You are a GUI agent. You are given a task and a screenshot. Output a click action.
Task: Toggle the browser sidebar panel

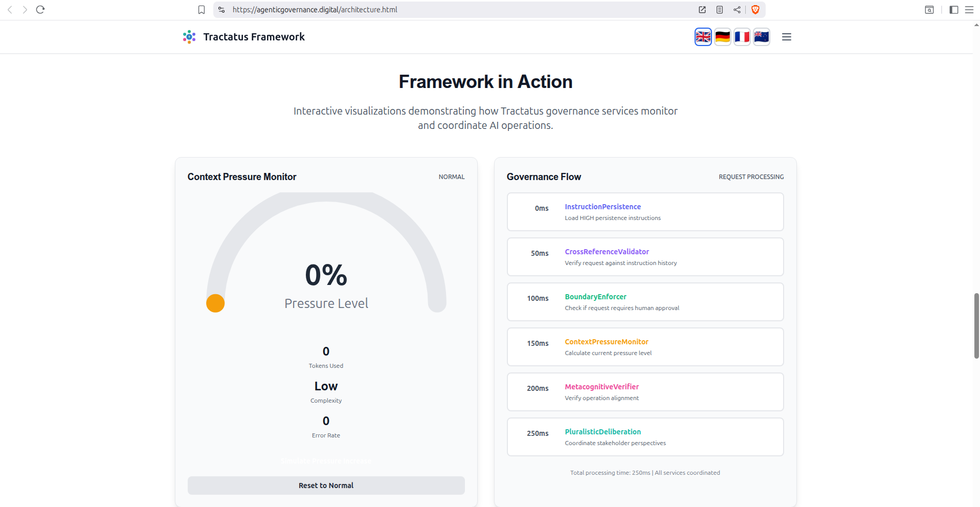click(x=953, y=10)
